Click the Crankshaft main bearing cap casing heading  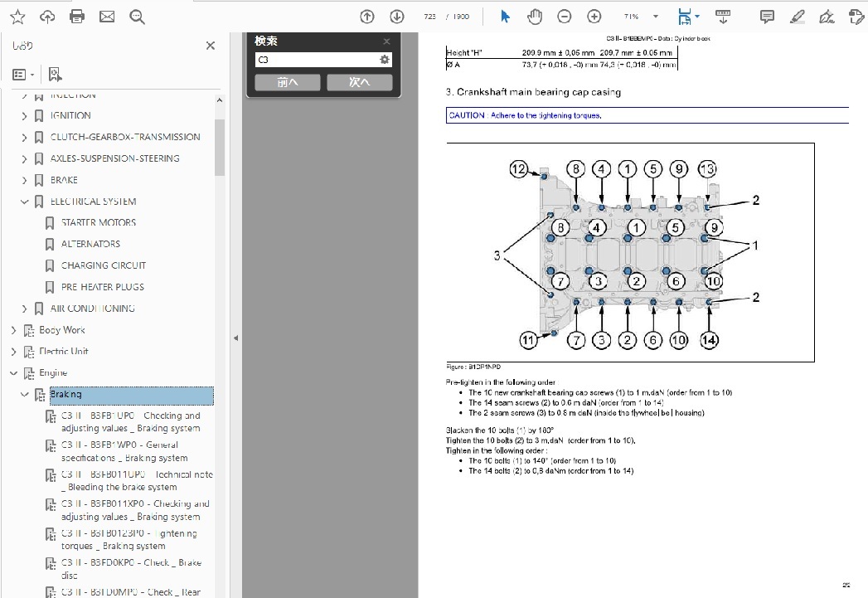(x=534, y=92)
